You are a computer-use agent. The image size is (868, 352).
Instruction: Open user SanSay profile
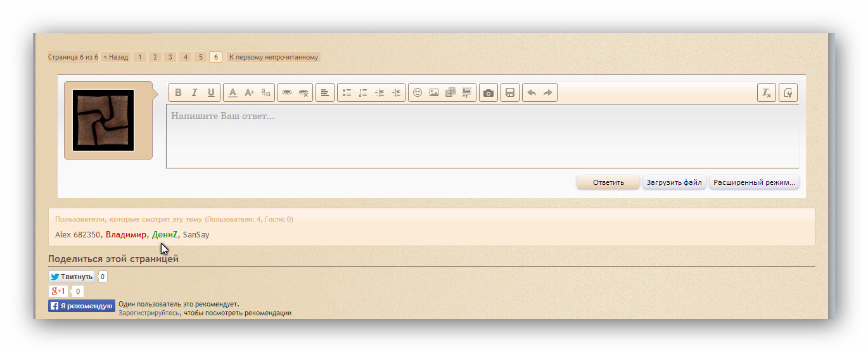click(x=196, y=235)
